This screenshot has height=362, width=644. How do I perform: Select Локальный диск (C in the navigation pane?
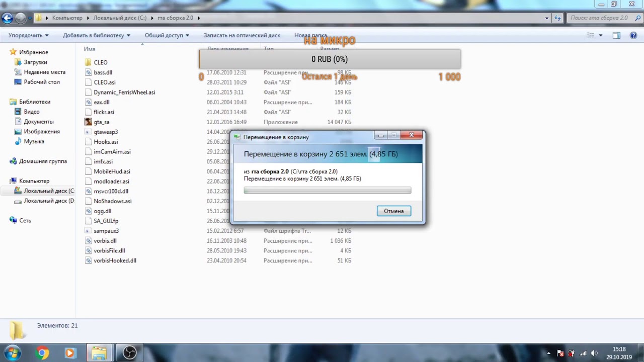tap(49, 191)
